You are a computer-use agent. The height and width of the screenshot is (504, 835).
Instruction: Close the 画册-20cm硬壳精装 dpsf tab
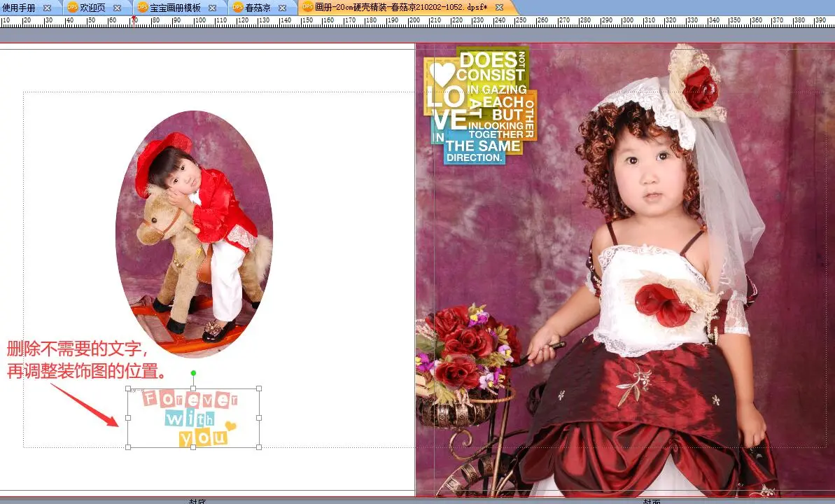499,8
